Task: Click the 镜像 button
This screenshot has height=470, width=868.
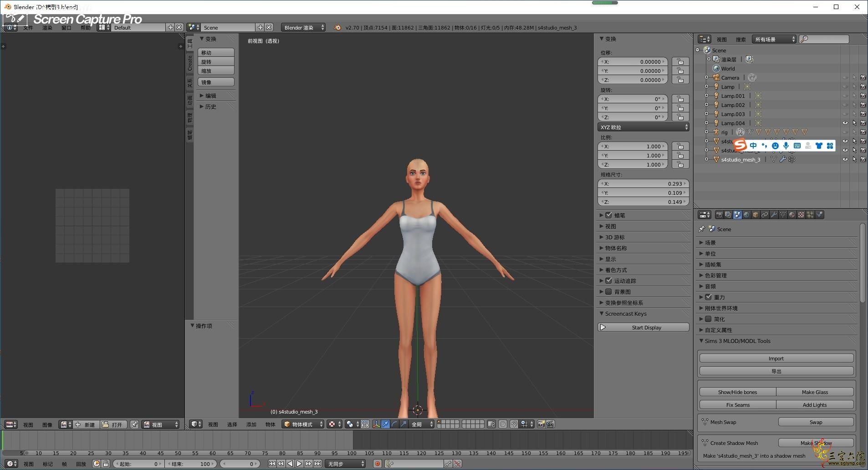Action: [216, 82]
